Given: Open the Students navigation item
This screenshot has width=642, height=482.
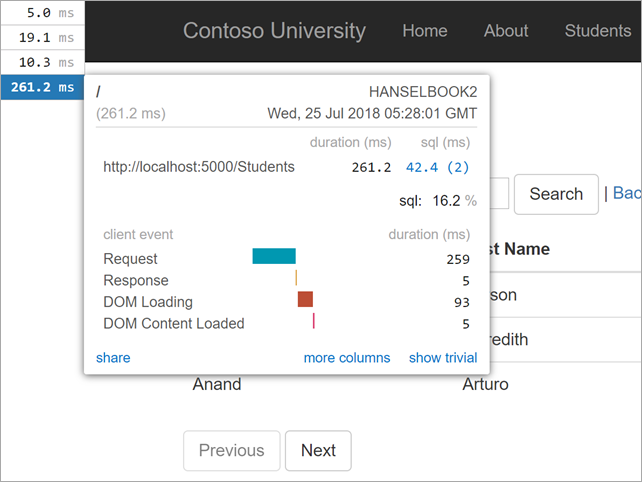Looking at the screenshot, I should (598, 31).
